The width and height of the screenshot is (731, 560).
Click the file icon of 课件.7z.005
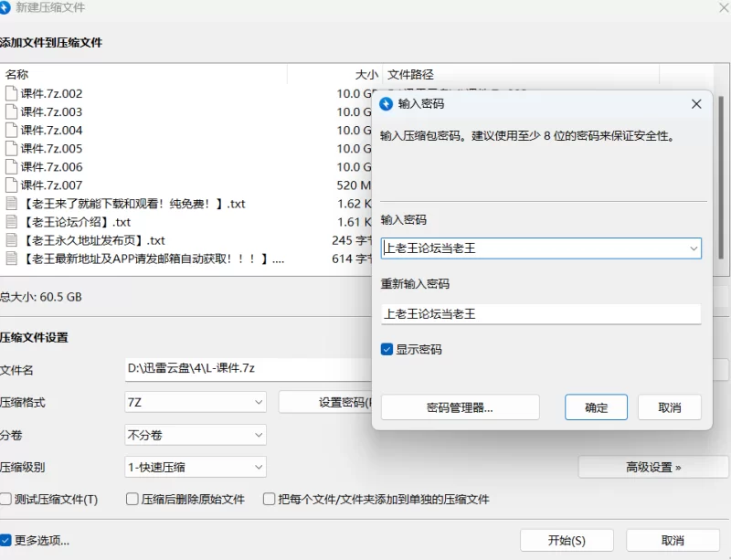coord(11,148)
